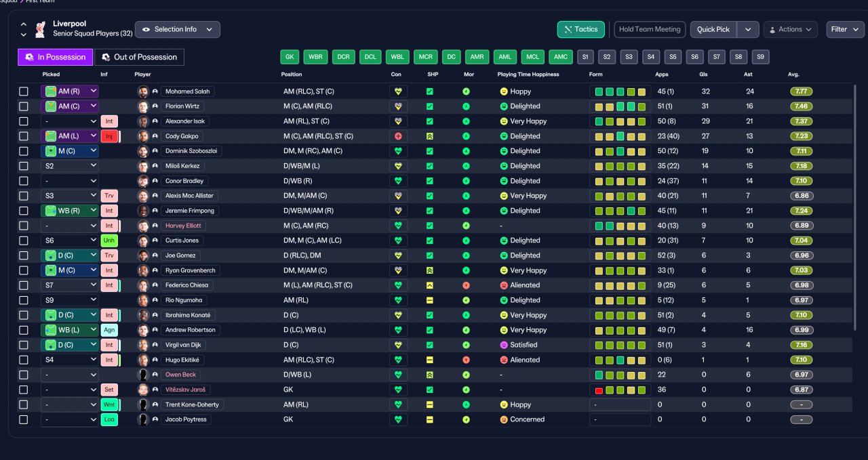Select the In Possession tab
868x460 pixels.
tap(56, 57)
